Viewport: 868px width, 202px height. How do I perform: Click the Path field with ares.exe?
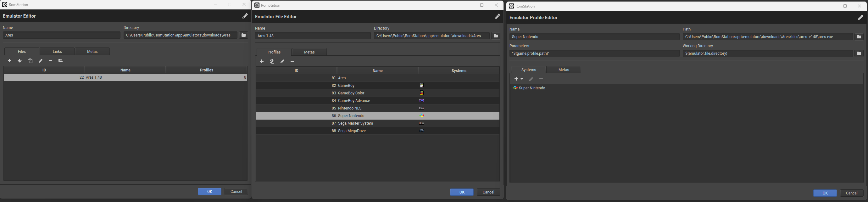point(768,37)
